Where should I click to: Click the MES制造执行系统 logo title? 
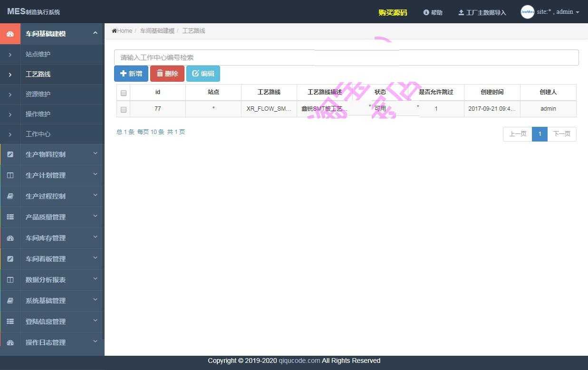33,11
